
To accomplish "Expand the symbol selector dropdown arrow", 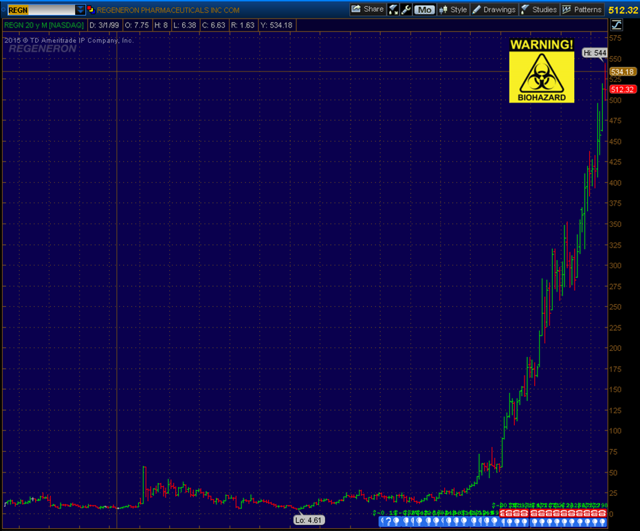I will 80,10.
